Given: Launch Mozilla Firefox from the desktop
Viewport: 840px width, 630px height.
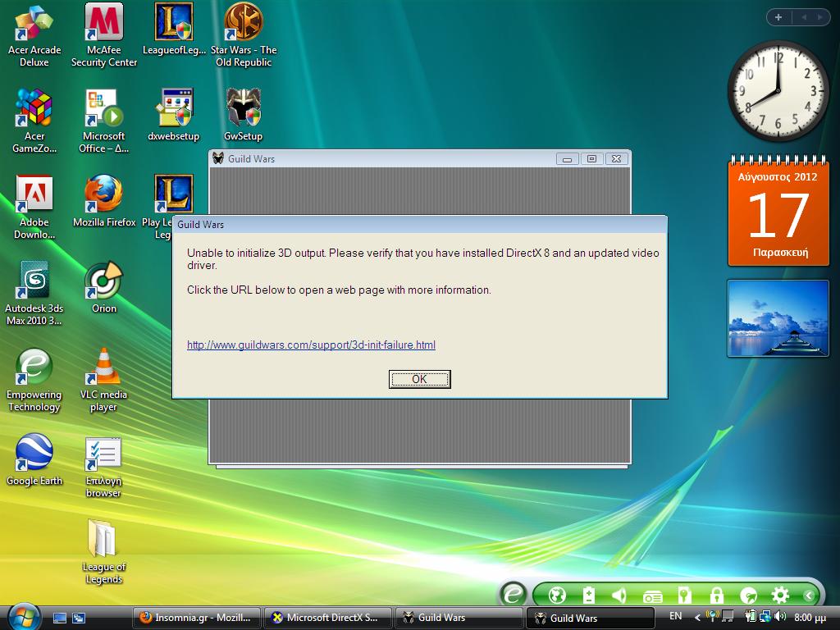Looking at the screenshot, I should click(x=104, y=202).
